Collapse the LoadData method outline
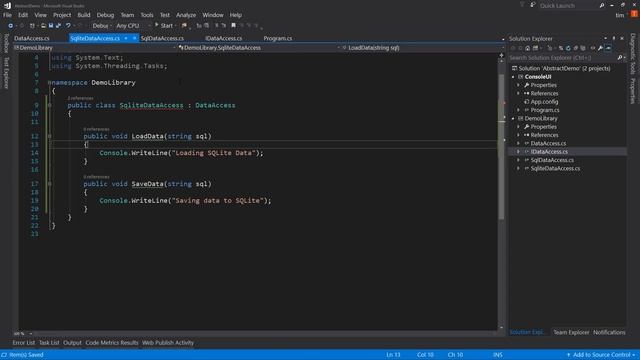This screenshot has width=640, height=360. click(49, 136)
